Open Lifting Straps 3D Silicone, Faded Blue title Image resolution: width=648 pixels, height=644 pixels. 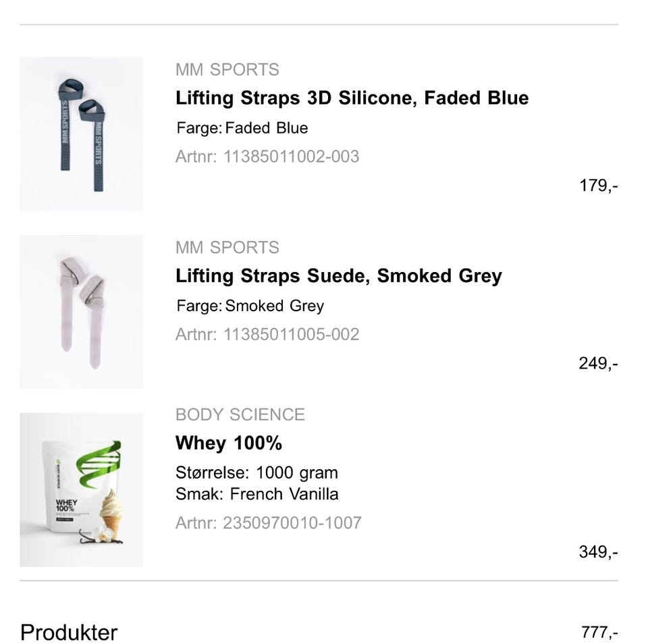(352, 98)
